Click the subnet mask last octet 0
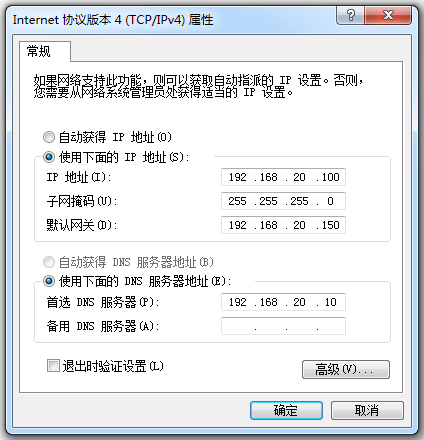This screenshot has width=424, height=440. pyautogui.click(x=330, y=201)
